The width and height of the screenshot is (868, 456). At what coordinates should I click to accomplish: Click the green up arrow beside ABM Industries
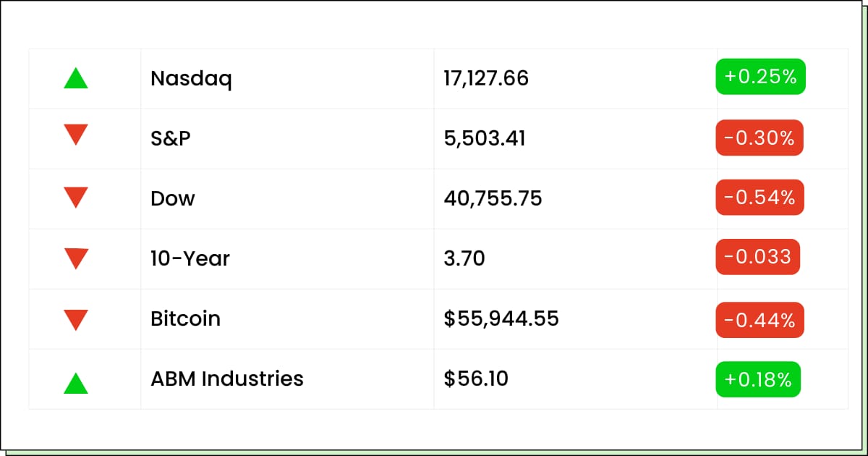[x=76, y=383]
